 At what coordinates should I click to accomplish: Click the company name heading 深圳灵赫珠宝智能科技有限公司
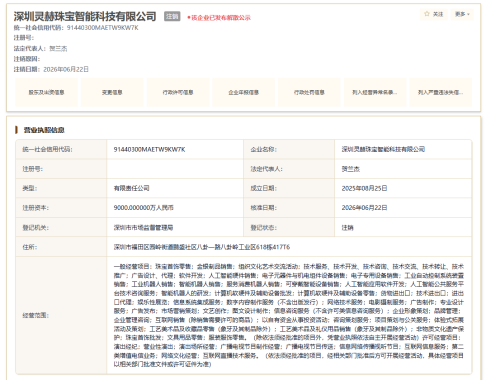point(85,16)
